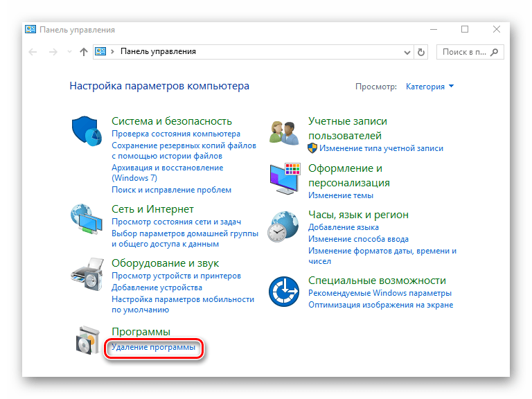Open Часы, язык и регион category

358,215
